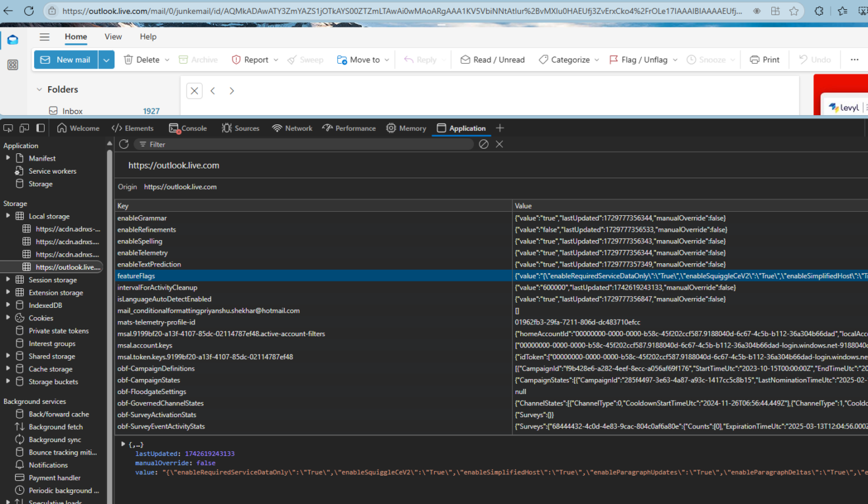Open Service workers in Application panel
Viewport: 868px width, 504px height.
point(52,171)
